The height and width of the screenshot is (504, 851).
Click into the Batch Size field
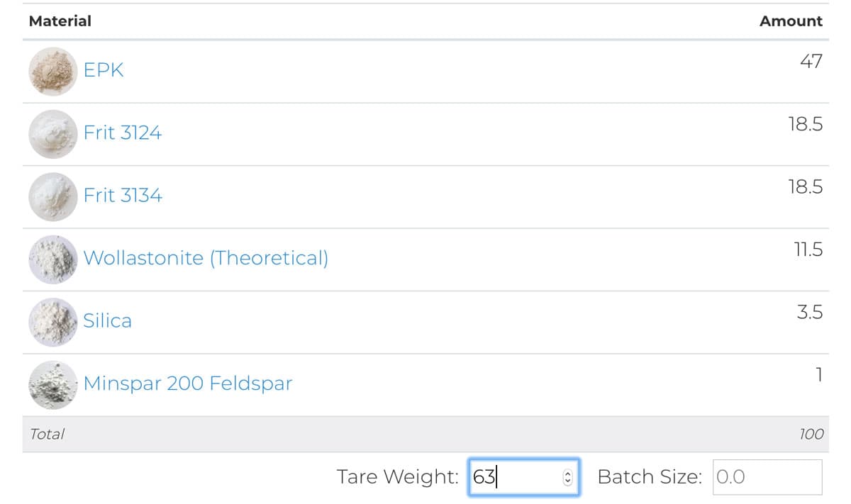coord(767,477)
